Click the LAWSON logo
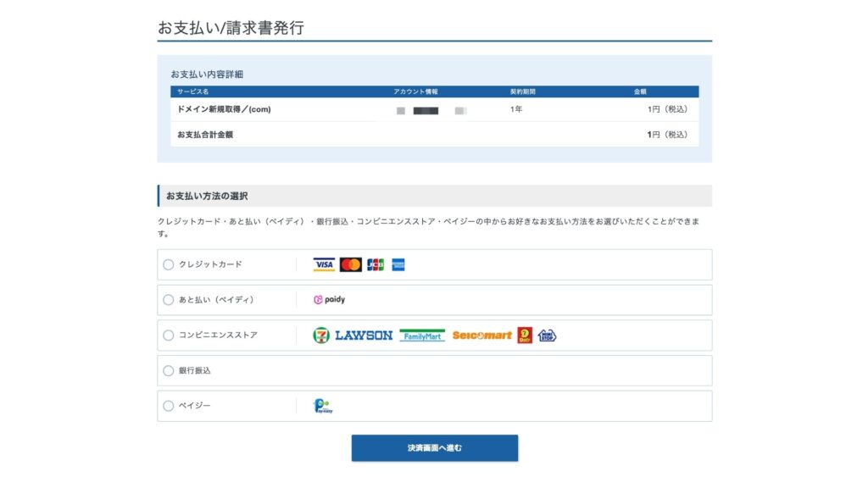The height and width of the screenshot is (488, 868). point(364,335)
